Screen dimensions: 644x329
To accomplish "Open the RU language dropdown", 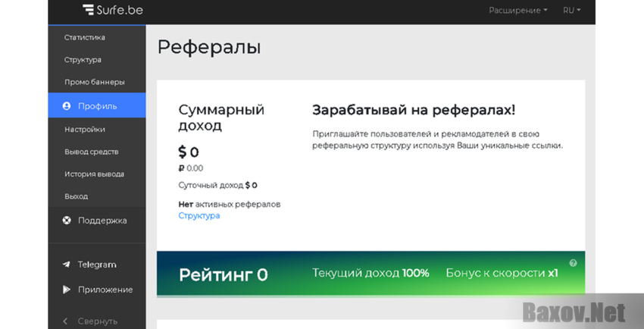I will [x=571, y=11].
